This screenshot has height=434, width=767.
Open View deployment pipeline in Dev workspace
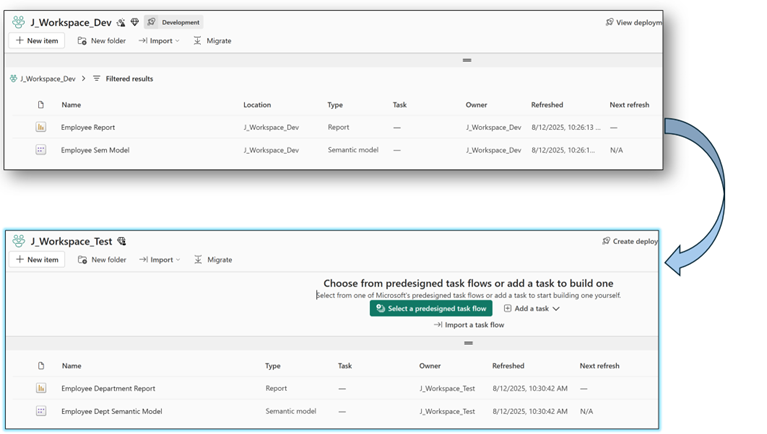[x=634, y=23]
